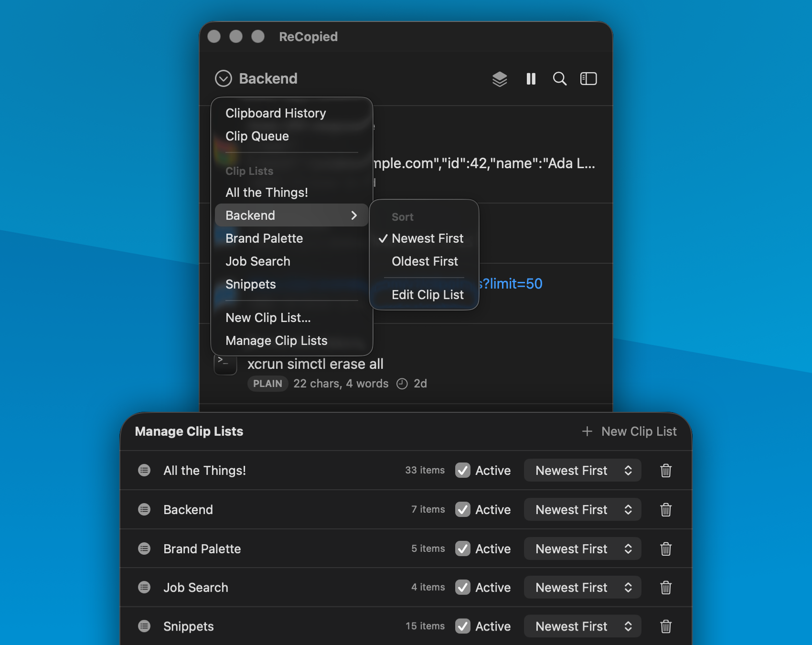
Task: Click the terminal icon beside xcrun clip
Action: 225,365
